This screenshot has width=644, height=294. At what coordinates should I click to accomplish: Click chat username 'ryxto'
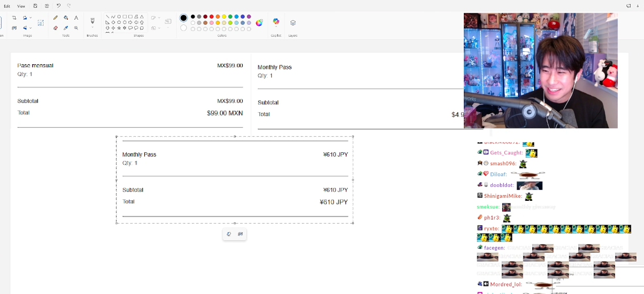point(492,228)
